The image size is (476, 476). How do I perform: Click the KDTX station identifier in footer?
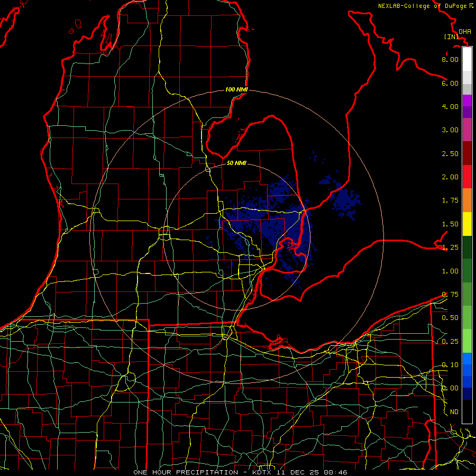[262, 472]
